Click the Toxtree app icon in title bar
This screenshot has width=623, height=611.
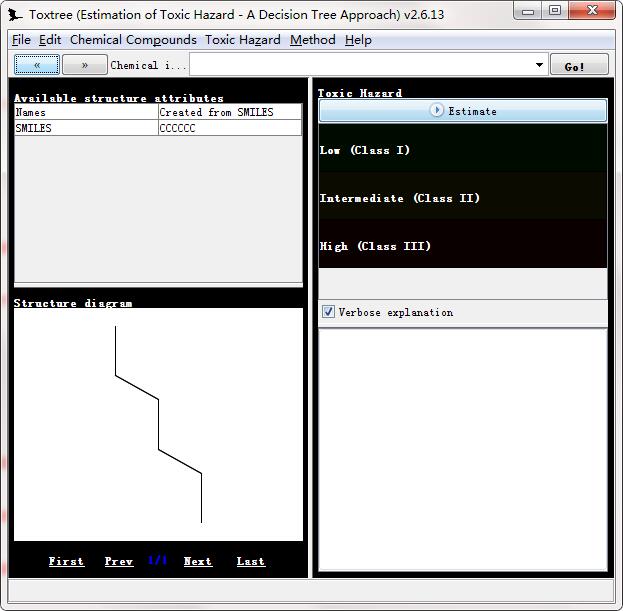point(16,15)
